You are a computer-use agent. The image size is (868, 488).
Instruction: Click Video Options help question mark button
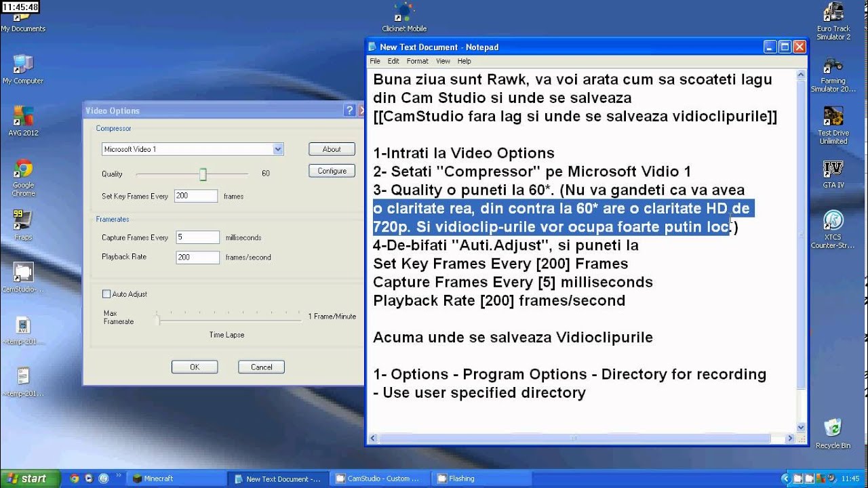click(x=350, y=110)
